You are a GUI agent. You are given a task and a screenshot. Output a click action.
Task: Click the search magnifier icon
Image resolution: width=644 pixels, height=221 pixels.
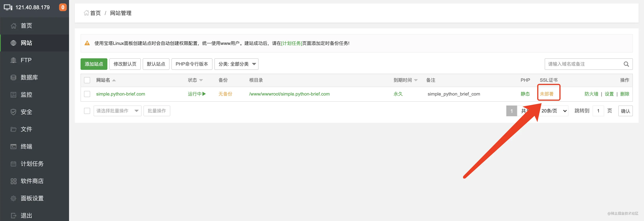[626, 64]
